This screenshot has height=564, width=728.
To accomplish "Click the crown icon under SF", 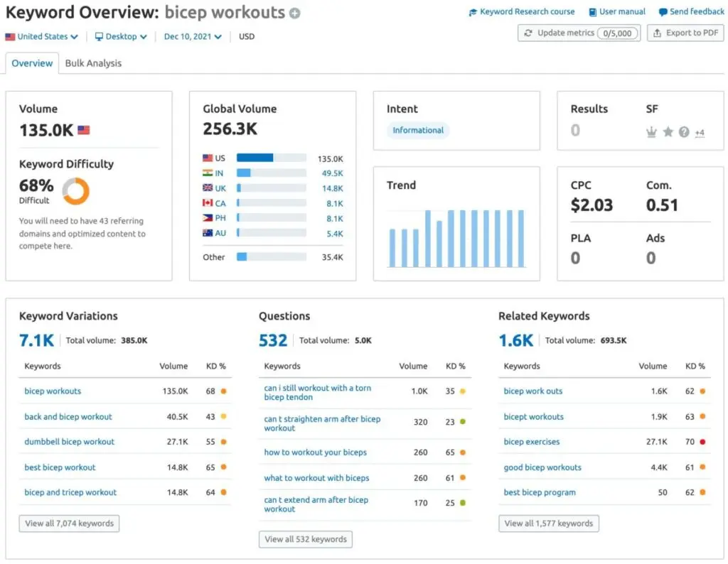I will [651, 132].
